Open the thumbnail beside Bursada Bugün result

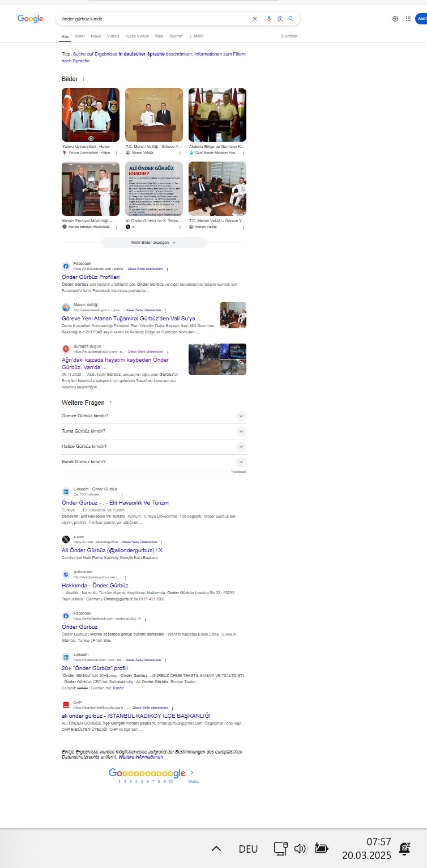(217, 359)
